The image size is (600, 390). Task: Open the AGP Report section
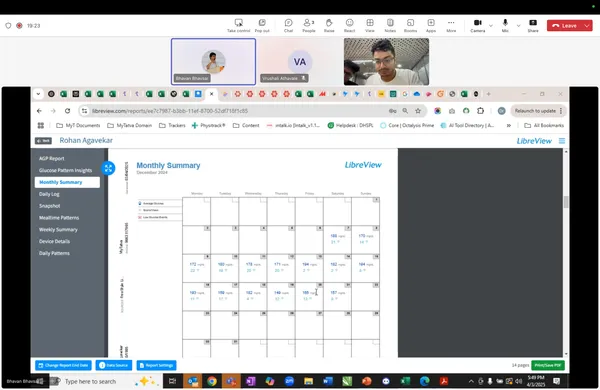click(52, 158)
